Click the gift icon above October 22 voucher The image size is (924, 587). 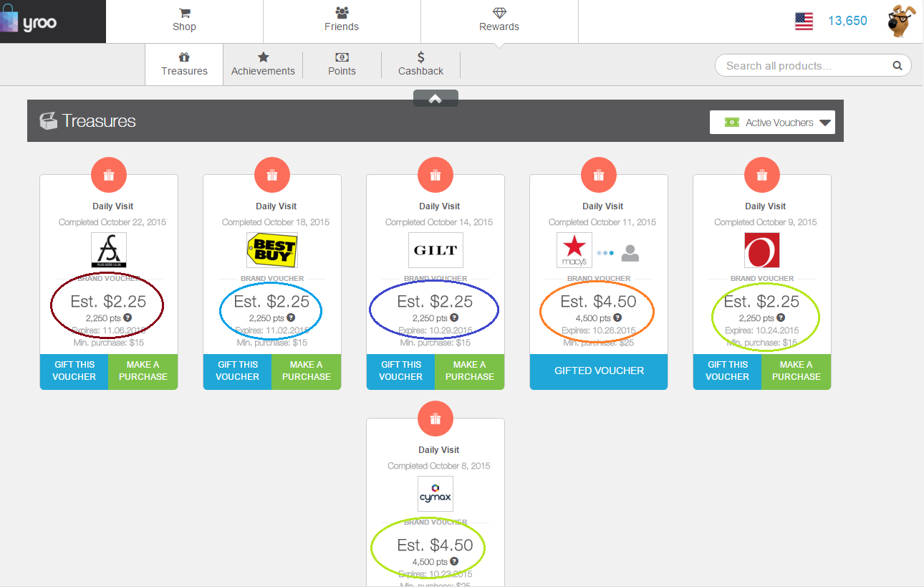coord(109,175)
